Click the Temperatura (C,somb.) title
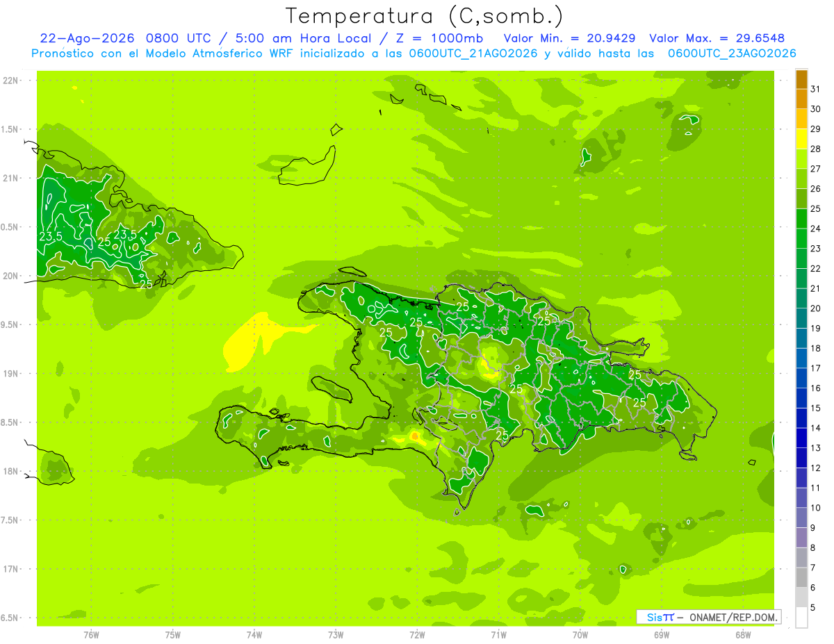The image size is (834, 644). click(x=425, y=15)
